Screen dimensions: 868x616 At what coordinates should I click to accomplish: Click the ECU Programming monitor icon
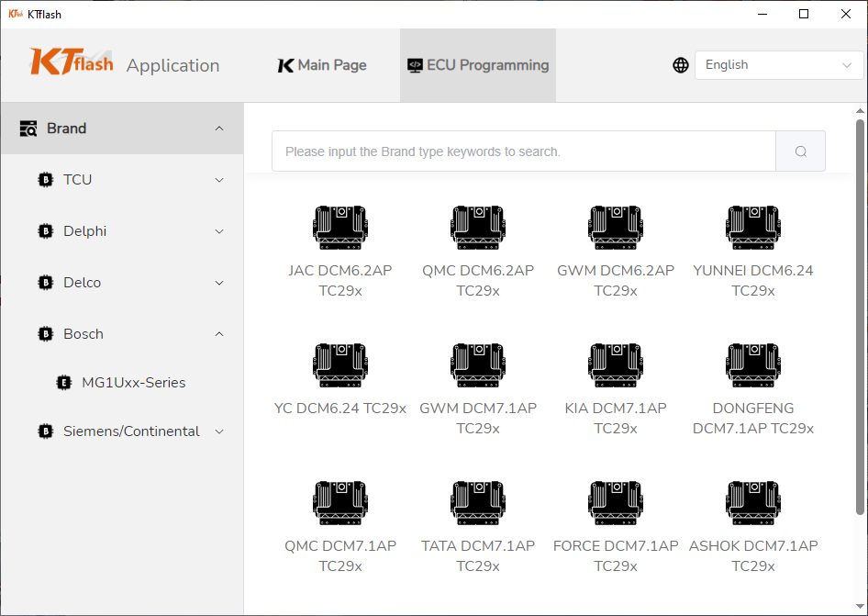pos(415,65)
